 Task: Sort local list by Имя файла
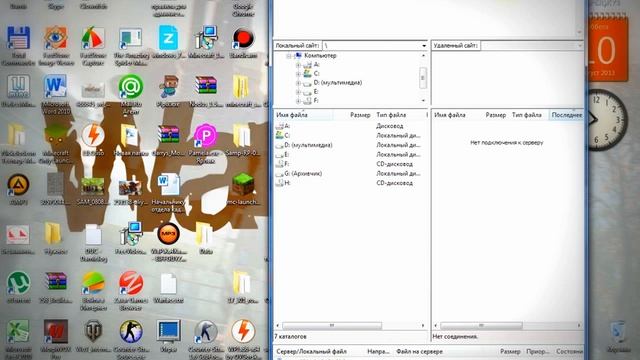[x=304, y=115]
